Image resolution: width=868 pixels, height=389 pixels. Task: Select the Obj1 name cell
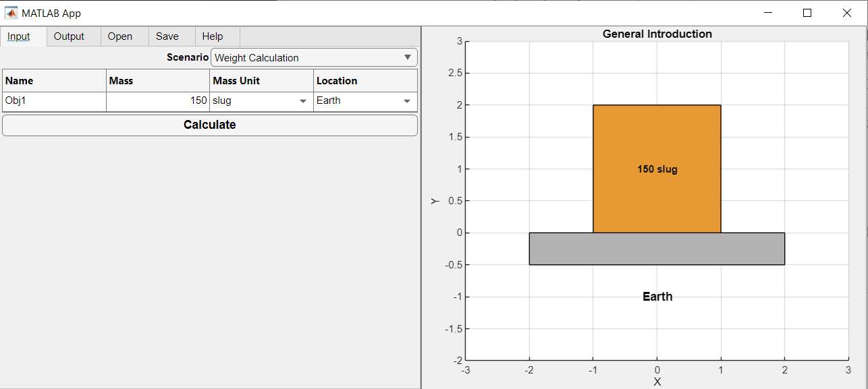(x=54, y=101)
